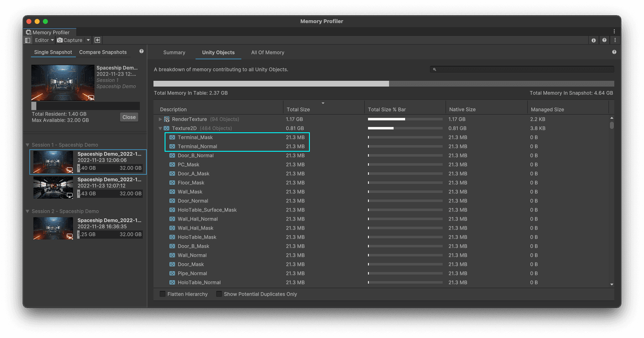Viewport: 644px width, 338px height.
Task: Select the Wall_Normal row
Action: (x=382, y=255)
